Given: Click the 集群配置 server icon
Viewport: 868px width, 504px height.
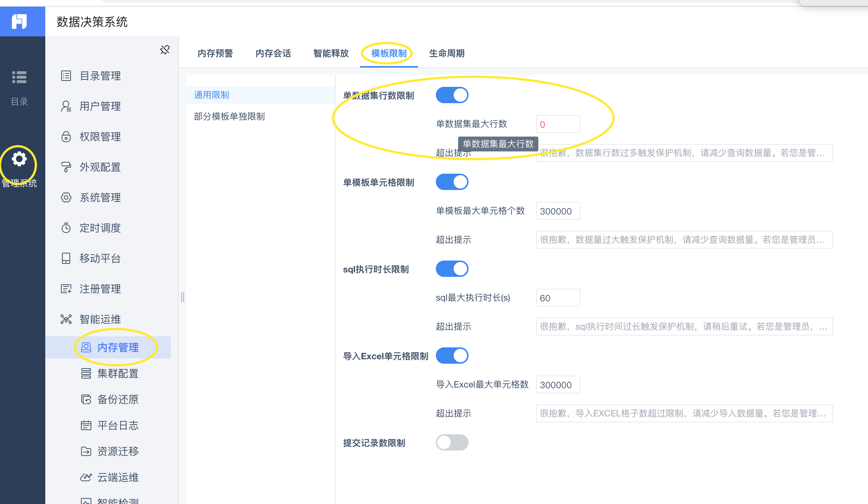Looking at the screenshot, I should [x=86, y=373].
